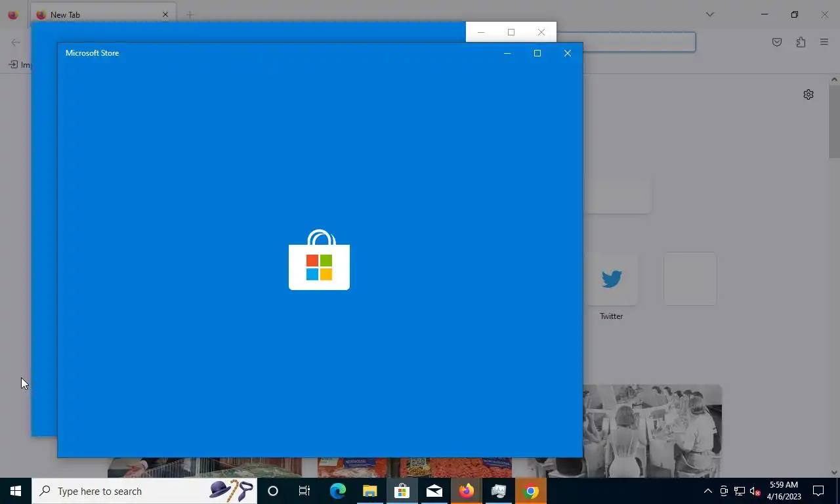Image resolution: width=840 pixels, height=504 pixels.
Task: Maximize the Microsoft Store window
Action: point(537,53)
